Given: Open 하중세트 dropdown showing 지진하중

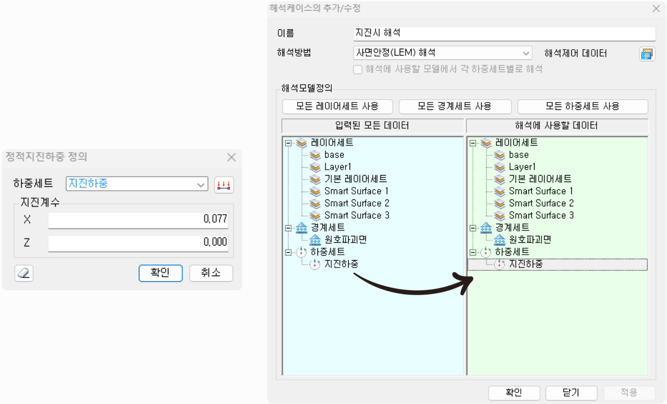Looking at the screenshot, I should [137, 184].
